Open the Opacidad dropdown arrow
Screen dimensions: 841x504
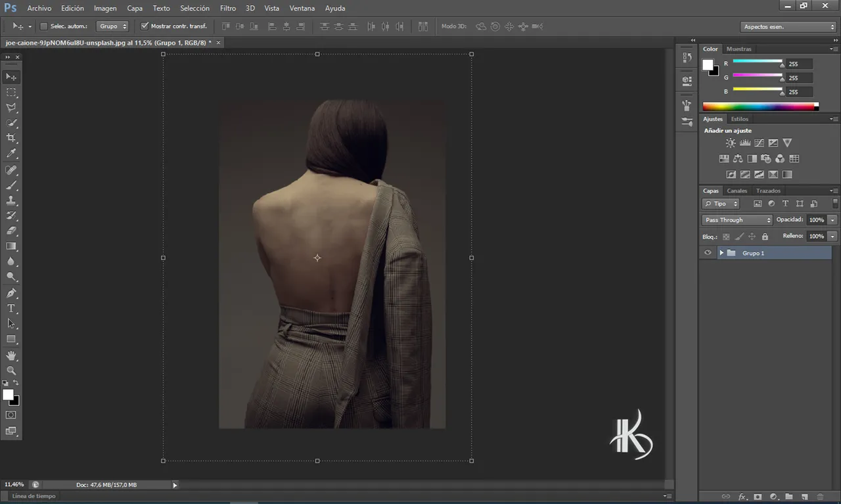(x=832, y=220)
